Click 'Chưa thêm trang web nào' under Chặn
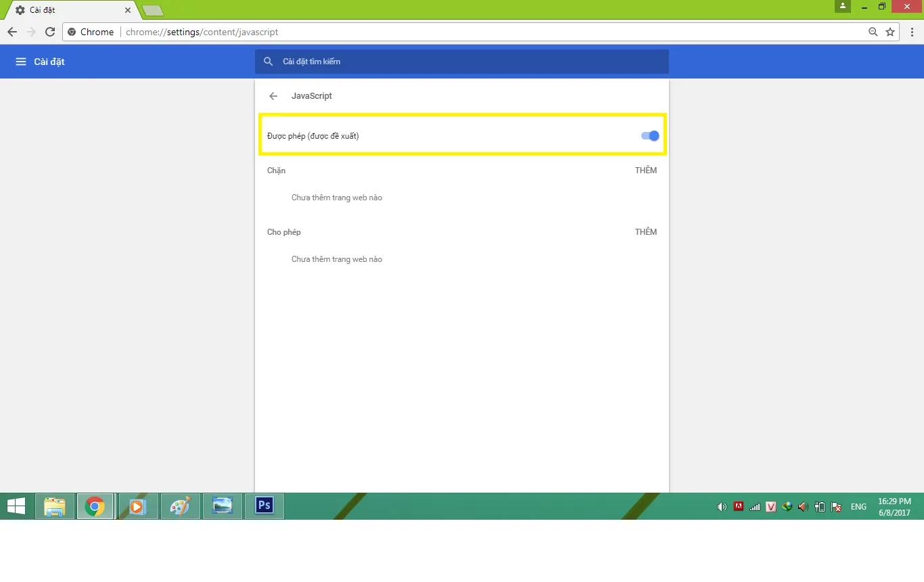This screenshot has width=924, height=582. (x=337, y=198)
